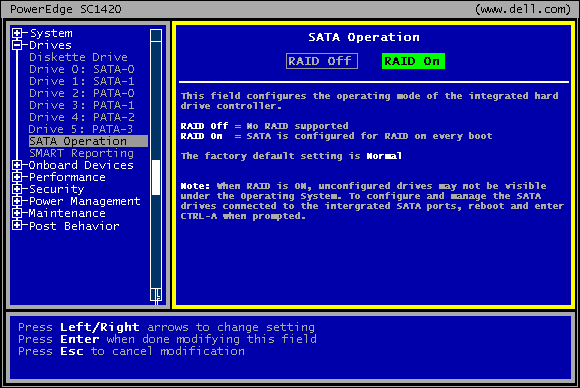Click the System category label
The image size is (580, 388).
pos(51,33)
